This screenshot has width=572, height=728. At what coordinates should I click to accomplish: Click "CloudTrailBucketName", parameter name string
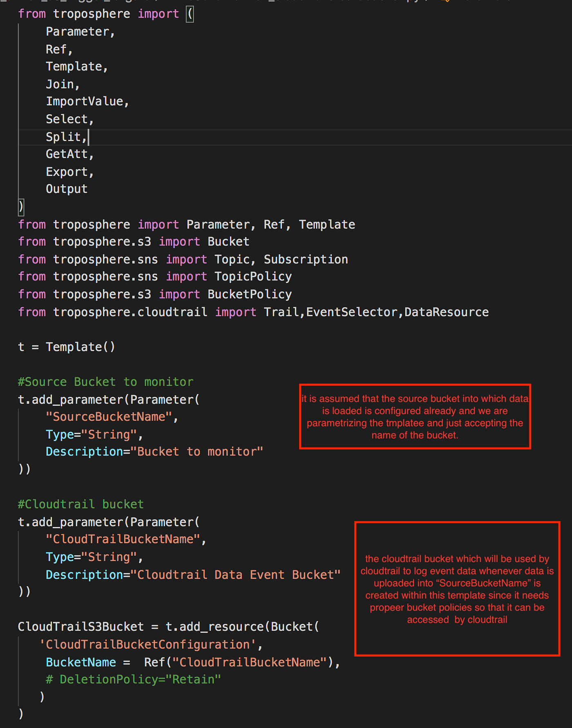(x=123, y=539)
